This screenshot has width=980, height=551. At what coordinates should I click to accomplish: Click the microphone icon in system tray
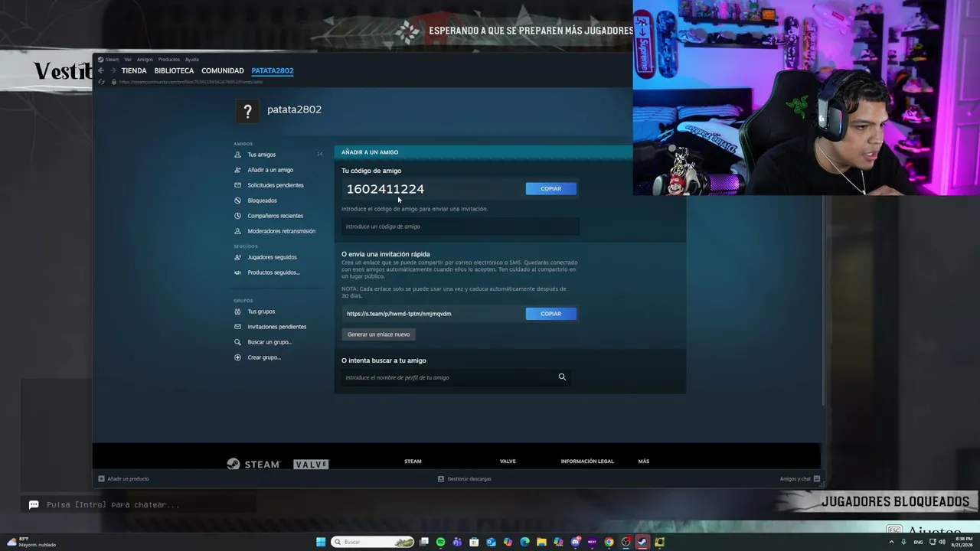[903, 542]
